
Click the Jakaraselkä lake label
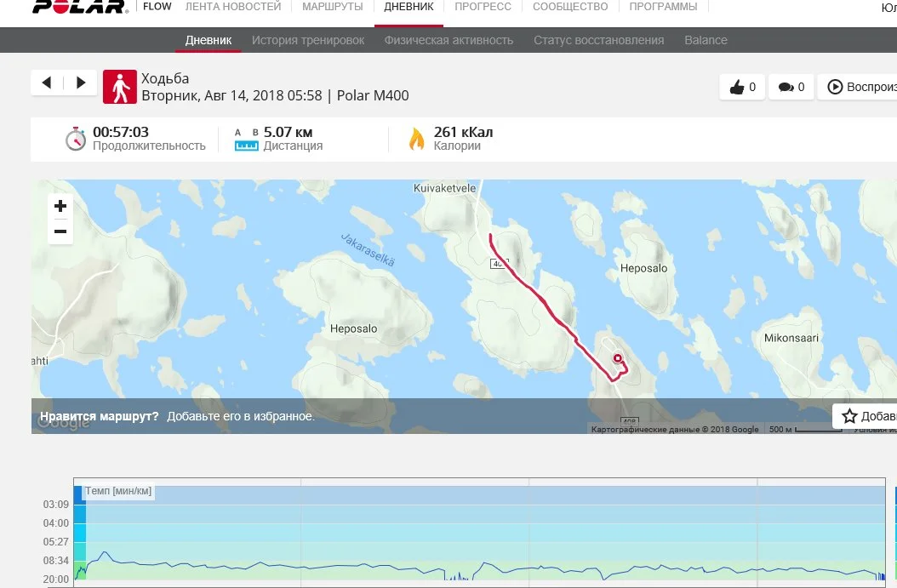pos(368,250)
